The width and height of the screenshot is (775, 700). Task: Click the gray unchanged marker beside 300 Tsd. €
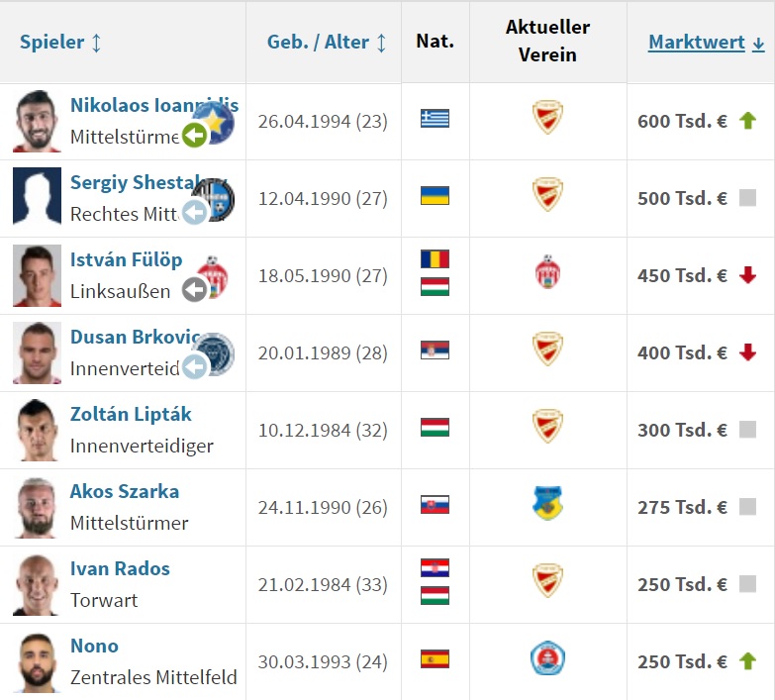[x=747, y=430]
